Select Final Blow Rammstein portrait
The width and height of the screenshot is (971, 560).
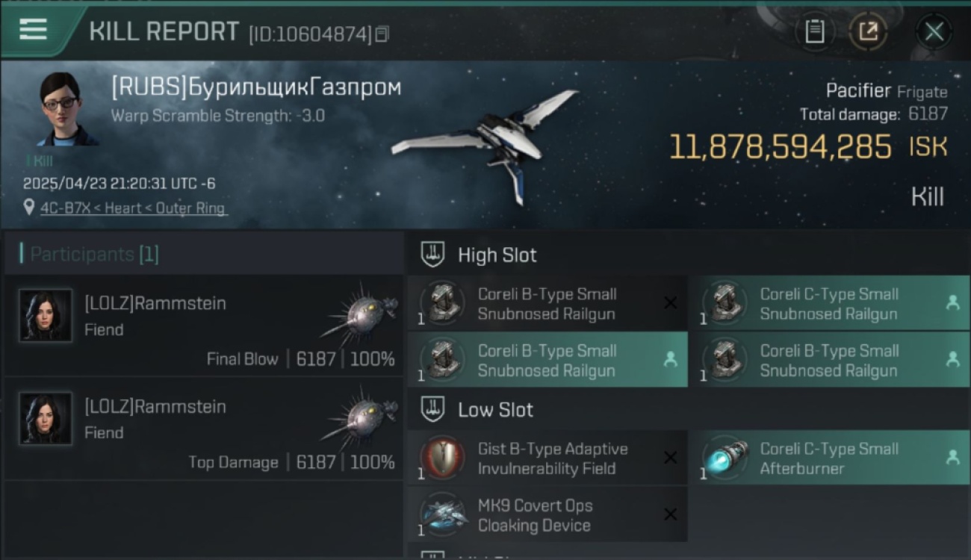tap(46, 316)
